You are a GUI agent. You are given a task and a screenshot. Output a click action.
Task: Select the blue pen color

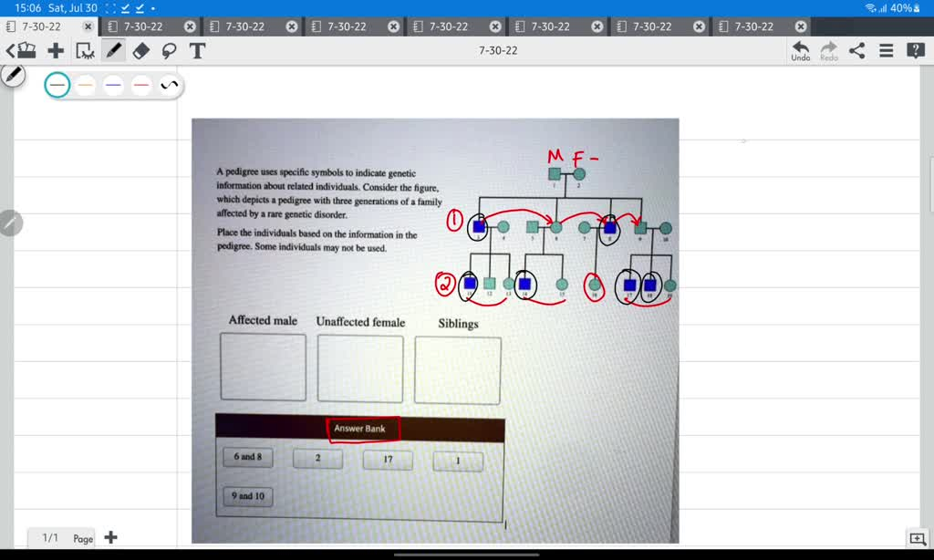pos(113,85)
